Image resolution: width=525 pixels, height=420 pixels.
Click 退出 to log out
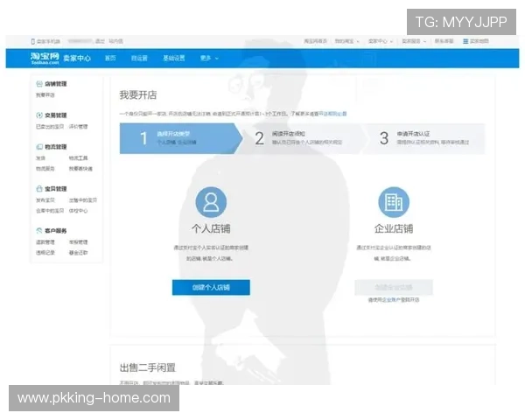(100, 41)
